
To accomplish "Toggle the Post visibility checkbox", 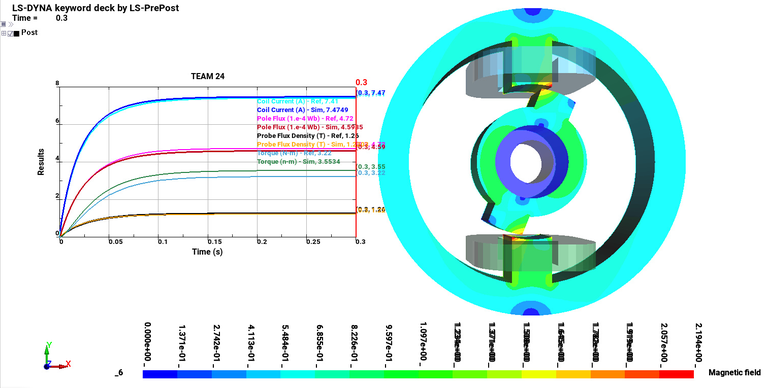I will pos(9,33).
